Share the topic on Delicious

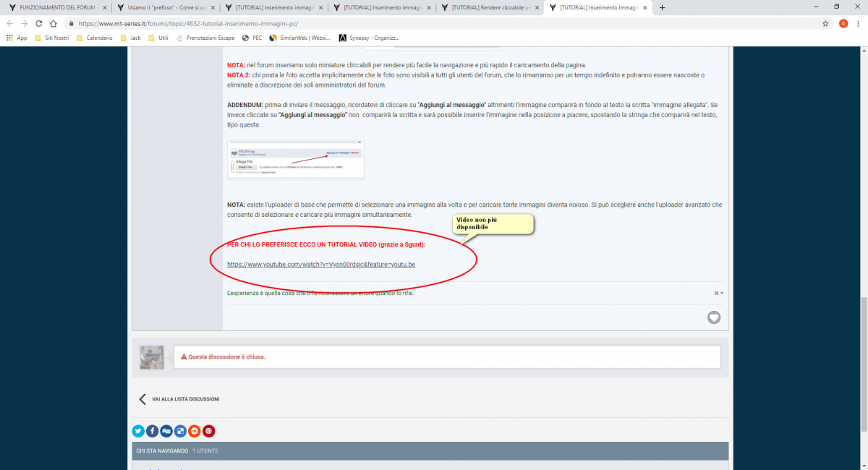click(180, 431)
